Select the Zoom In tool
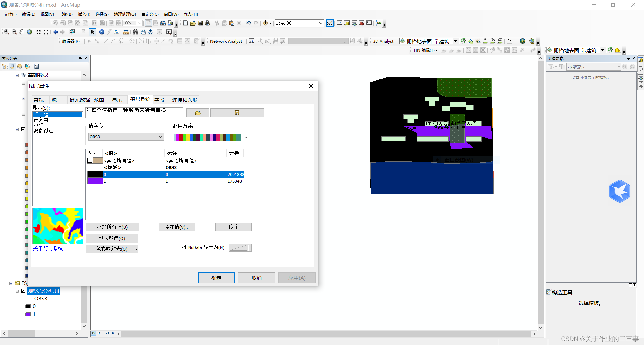The width and height of the screenshot is (644, 345). point(7,32)
